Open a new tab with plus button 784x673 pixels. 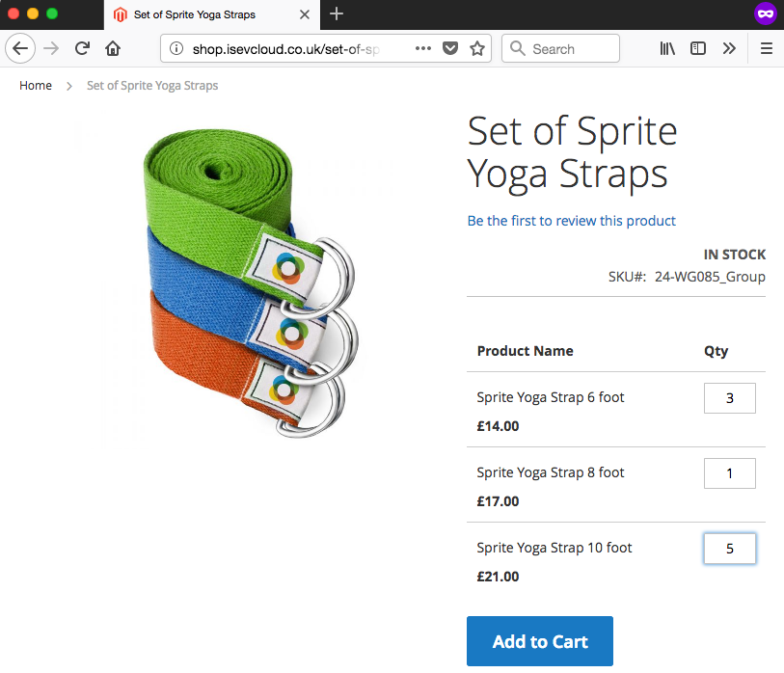pos(337,14)
